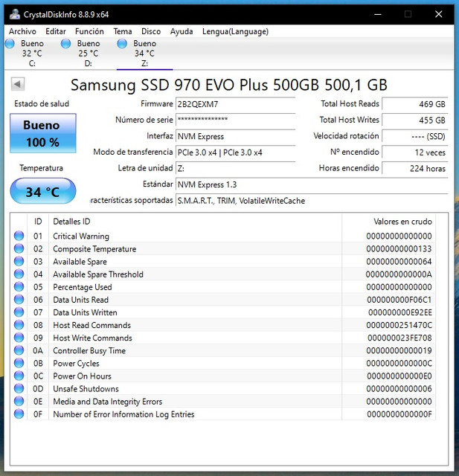459x476 pixels.
Task: Minimize the CrystalDiskInfo window
Action: tap(378, 14)
